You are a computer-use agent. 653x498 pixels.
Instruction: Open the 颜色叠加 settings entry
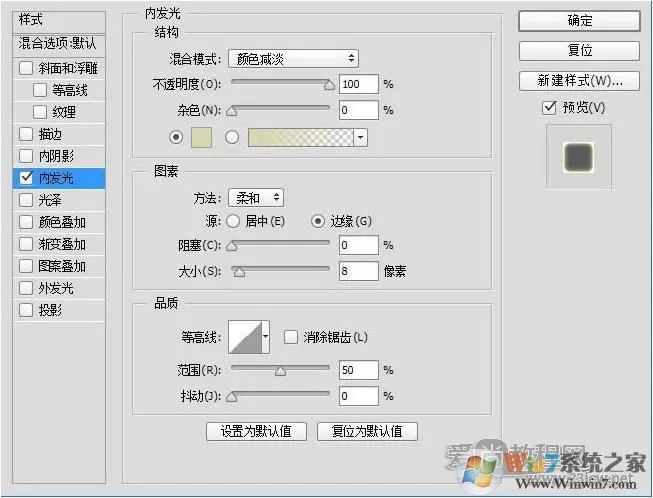[x=62, y=222]
